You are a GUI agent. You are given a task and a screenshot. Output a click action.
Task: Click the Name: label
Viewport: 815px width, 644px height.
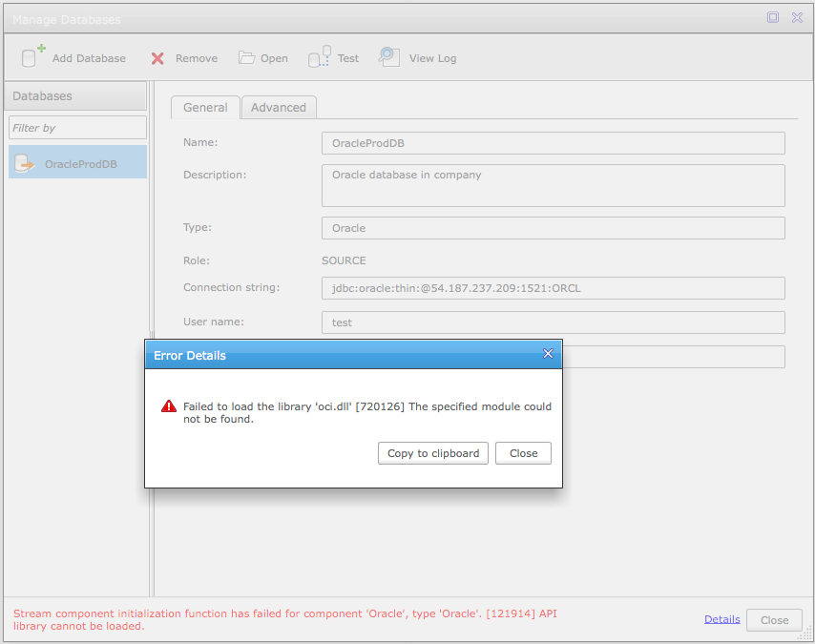point(200,142)
